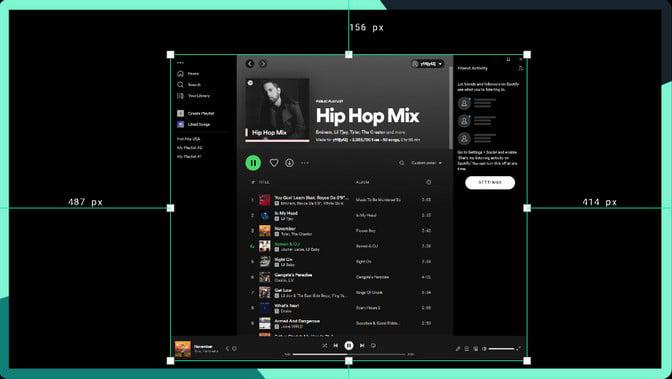Image resolution: width=672 pixels, height=379 pixels.
Task: Go back with the left arrow button
Action: pyautogui.click(x=250, y=64)
